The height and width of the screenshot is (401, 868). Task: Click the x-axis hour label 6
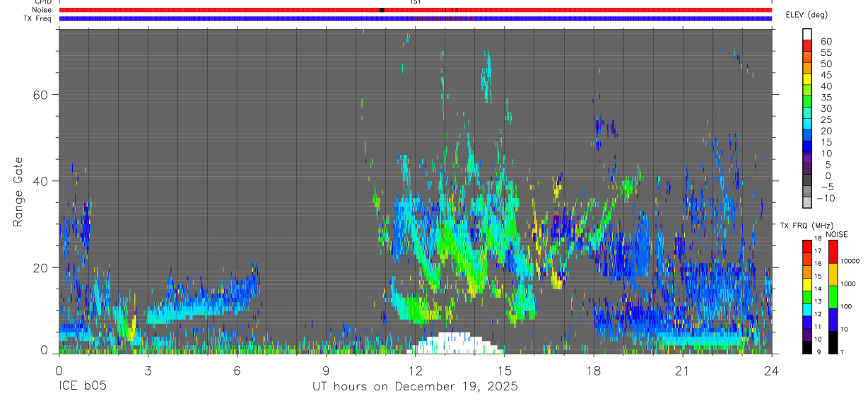point(237,370)
